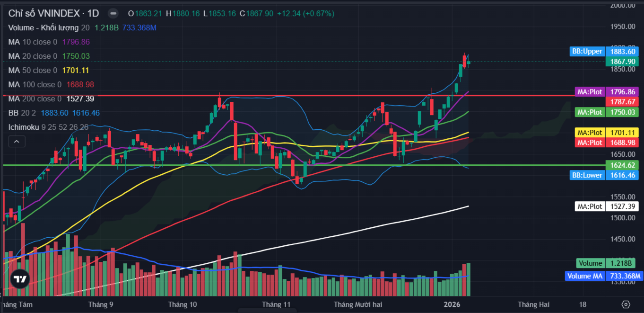Click the BB:Upper price scale label
Image resolution: width=644 pixels, height=313 pixels.
pos(587,51)
